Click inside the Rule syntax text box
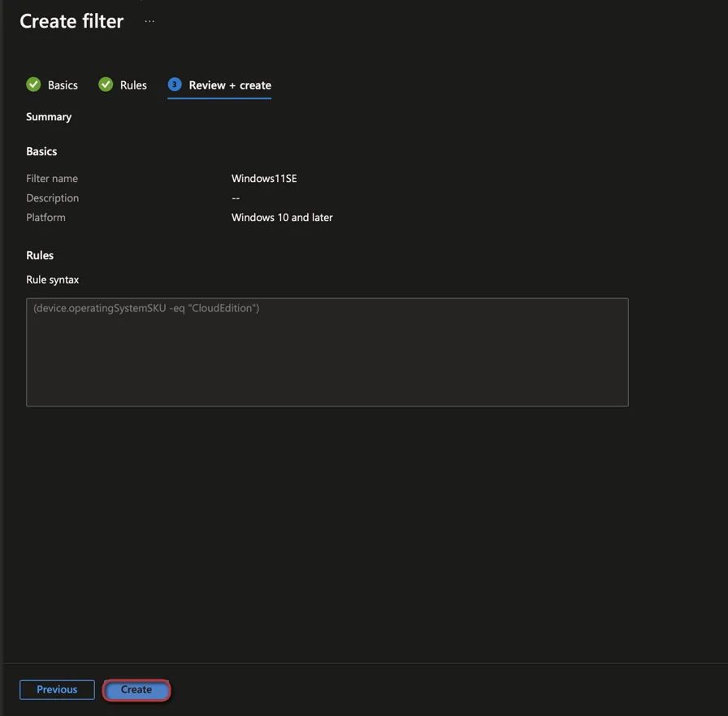 pos(327,352)
